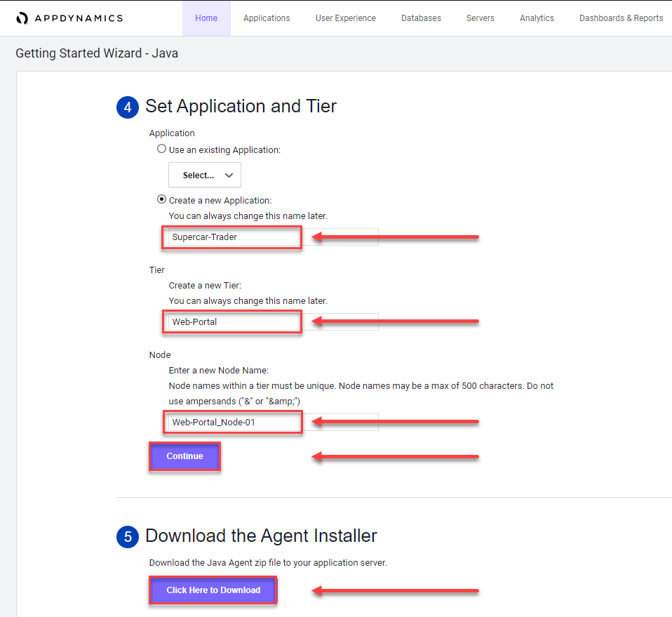Click the Supercar-Trader application name field
The image size is (672, 617).
pyautogui.click(x=274, y=237)
